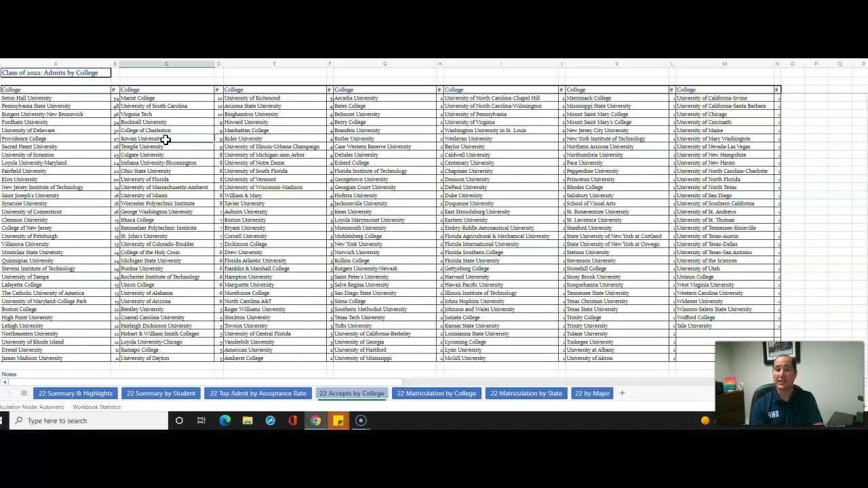Viewport: 868px width, 488px height.
Task: Select James Madison University cell
Action: click(55, 359)
